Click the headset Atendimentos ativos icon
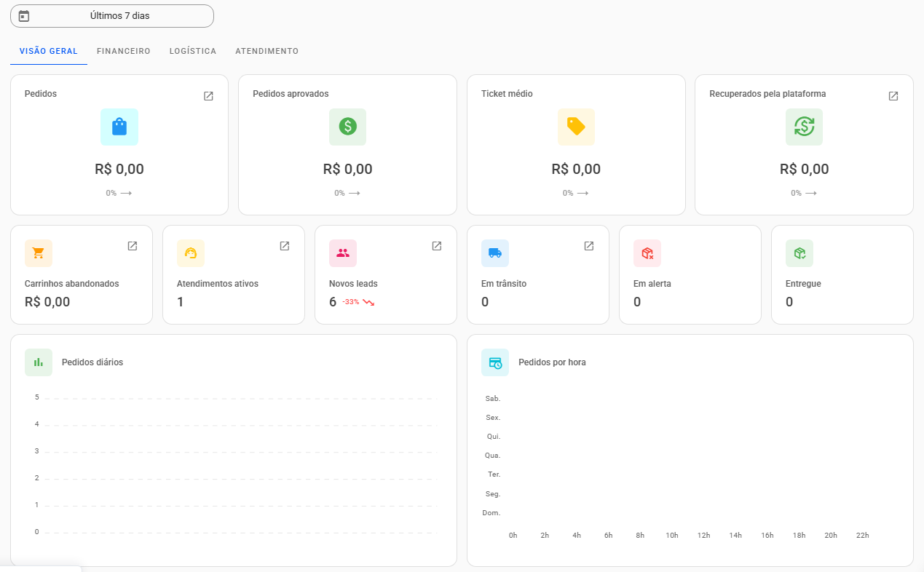This screenshot has width=924, height=572. 191,253
